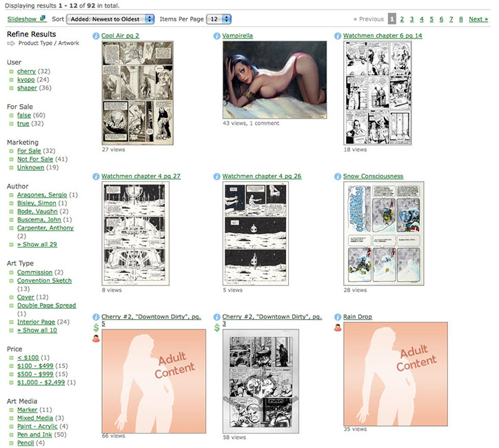Click the info icon beside Rain Drop
499x448 pixels.
point(338,317)
